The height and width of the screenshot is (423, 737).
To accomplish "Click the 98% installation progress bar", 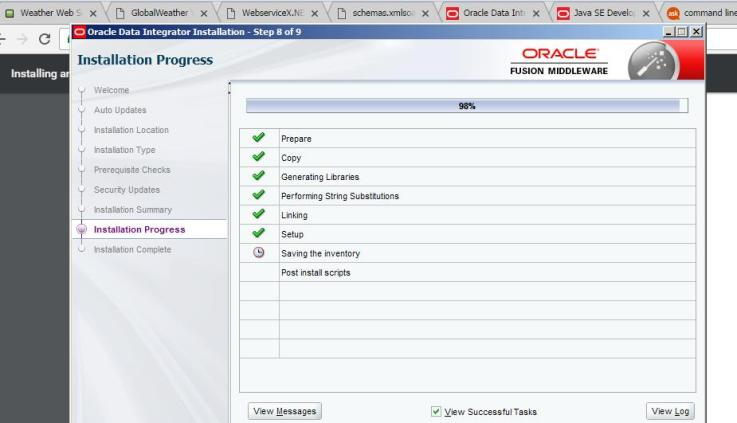I will point(467,106).
